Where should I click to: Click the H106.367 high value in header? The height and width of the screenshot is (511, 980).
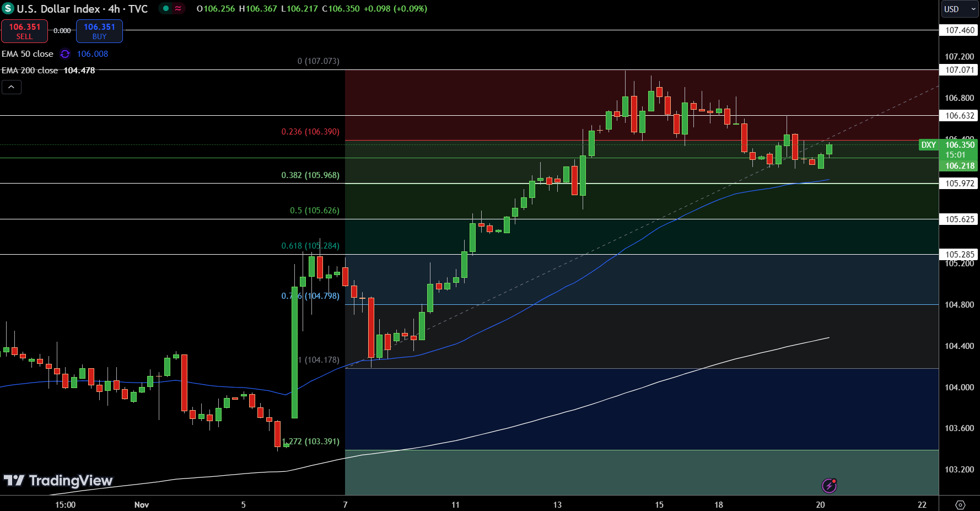[x=258, y=9]
